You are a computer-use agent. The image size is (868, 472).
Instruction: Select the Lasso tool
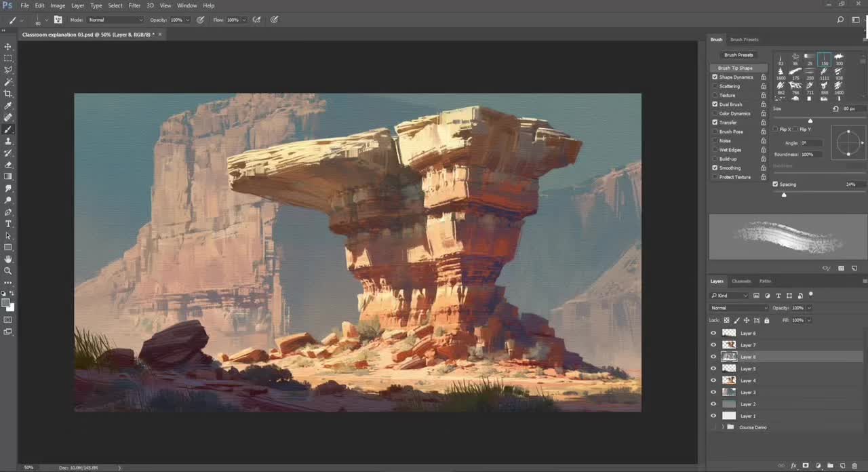click(8, 70)
